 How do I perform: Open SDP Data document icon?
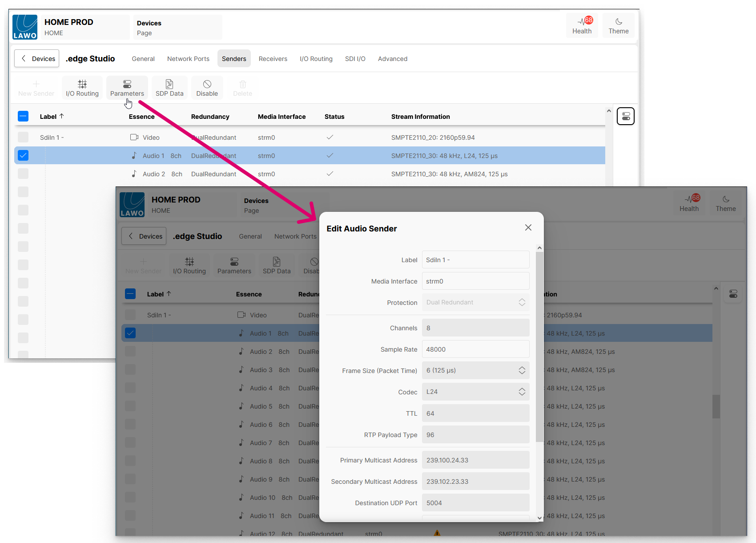pyautogui.click(x=169, y=88)
